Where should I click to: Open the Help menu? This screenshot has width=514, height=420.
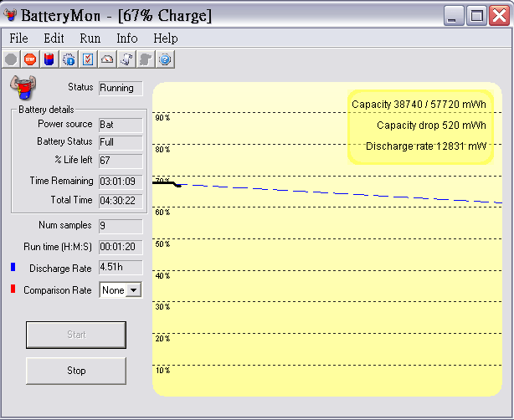click(166, 38)
